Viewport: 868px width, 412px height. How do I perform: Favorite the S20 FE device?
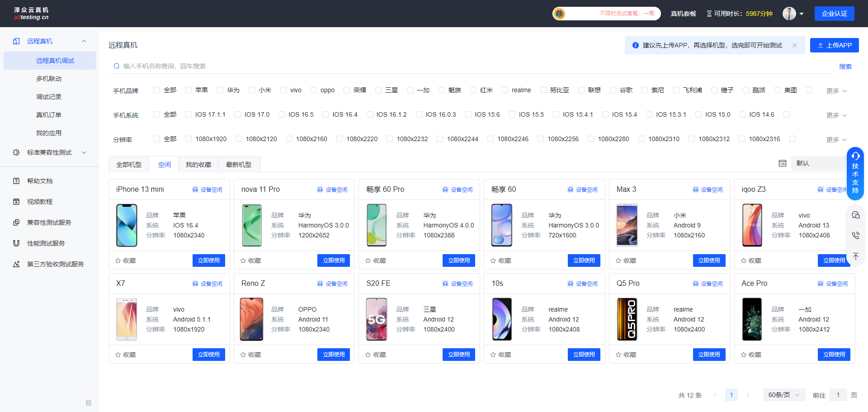(x=368, y=355)
